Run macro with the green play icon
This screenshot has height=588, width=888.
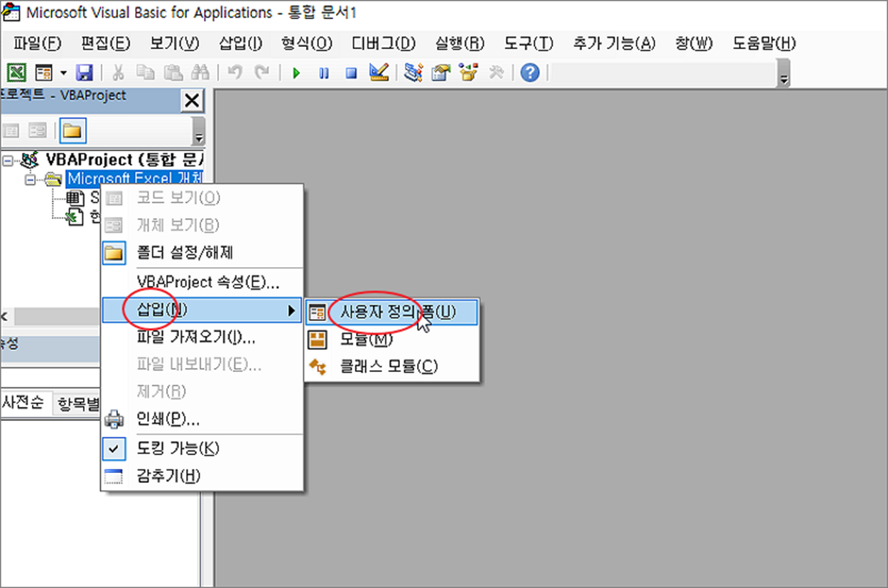point(297,72)
